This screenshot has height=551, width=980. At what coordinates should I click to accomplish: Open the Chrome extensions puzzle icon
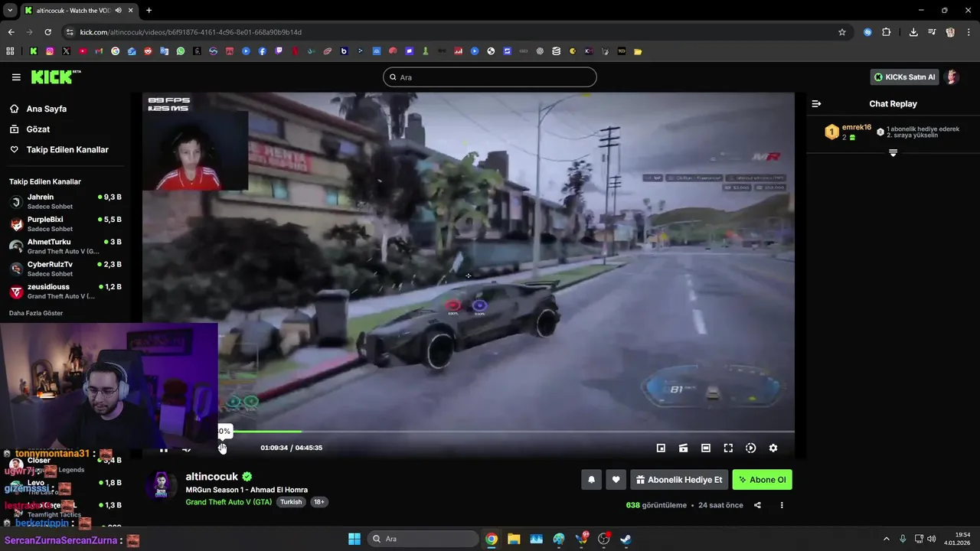887,32
